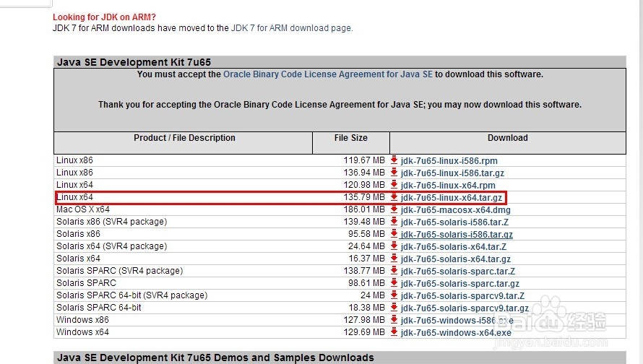Screen dimensions: 643x364
Task: Click the 24 MB file size cell
Action: [x=372, y=295]
